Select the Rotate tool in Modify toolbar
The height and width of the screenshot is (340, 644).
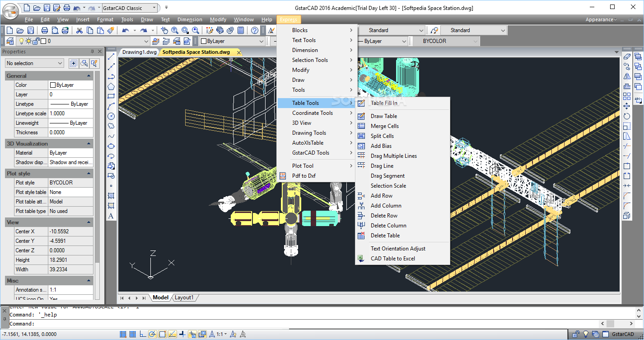click(x=626, y=116)
